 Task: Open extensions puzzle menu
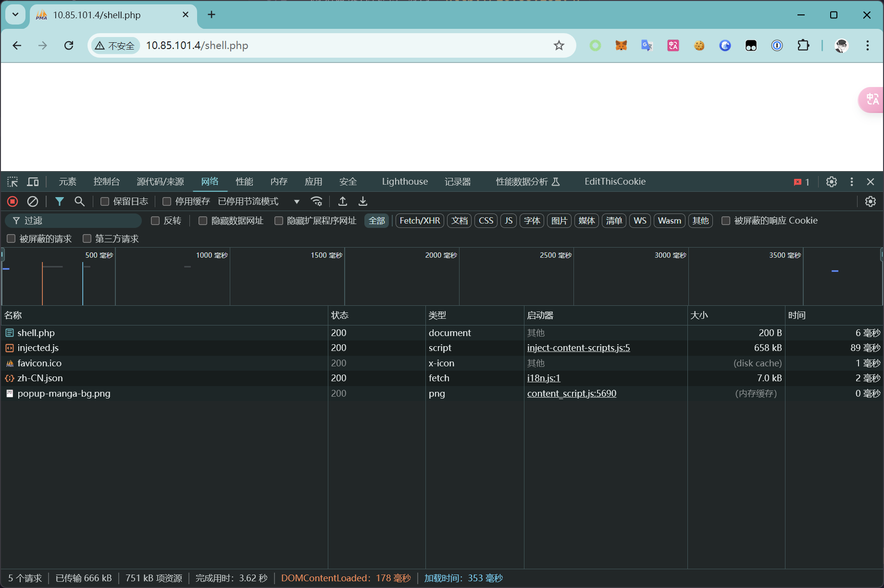(803, 45)
